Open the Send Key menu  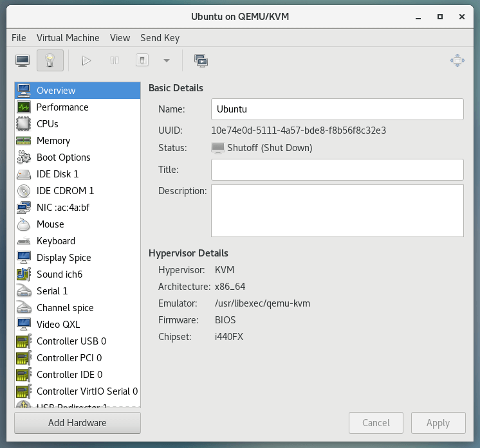click(x=160, y=38)
